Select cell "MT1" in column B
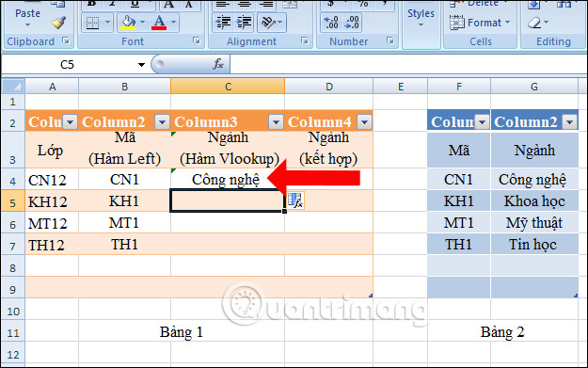588x368 pixels. pyautogui.click(x=124, y=223)
